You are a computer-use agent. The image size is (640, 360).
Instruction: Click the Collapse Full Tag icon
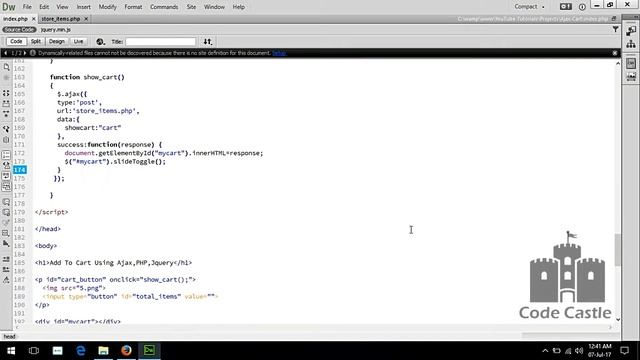click(6, 93)
